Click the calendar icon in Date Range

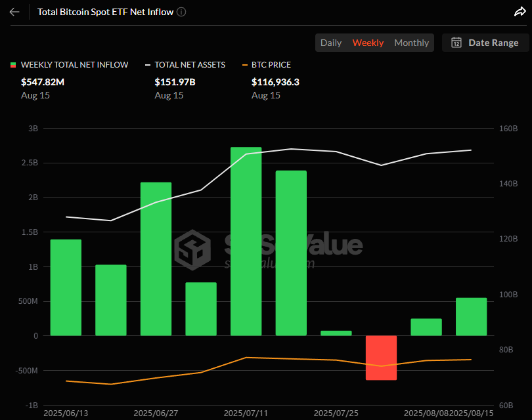click(456, 43)
